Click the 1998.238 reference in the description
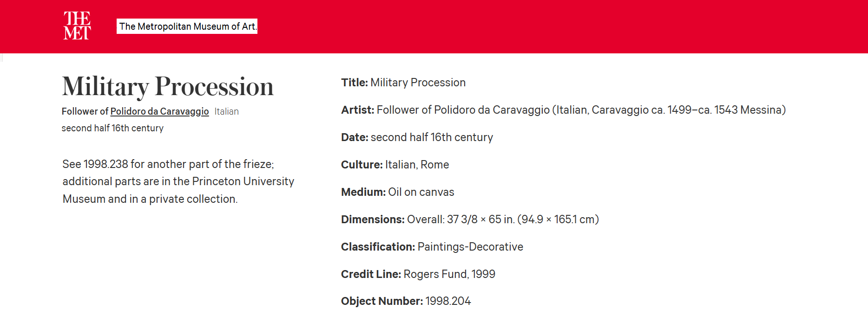The height and width of the screenshot is (329, 868). click(105, 164)
